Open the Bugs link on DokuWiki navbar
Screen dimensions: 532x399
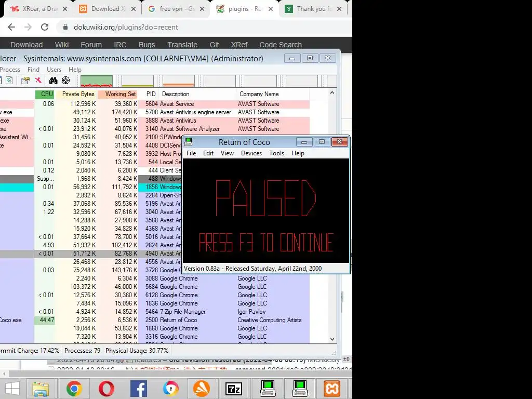147,45
